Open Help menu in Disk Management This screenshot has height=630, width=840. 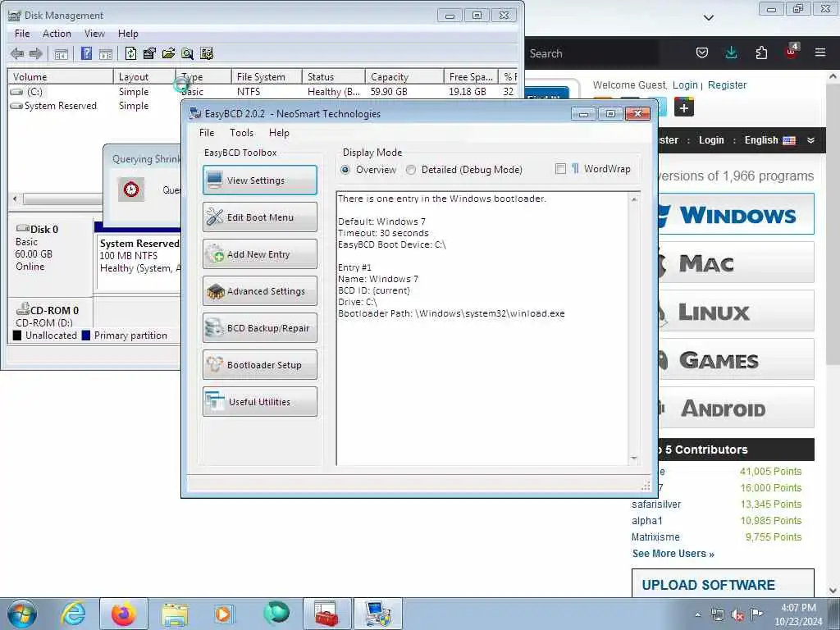(128, 33)
